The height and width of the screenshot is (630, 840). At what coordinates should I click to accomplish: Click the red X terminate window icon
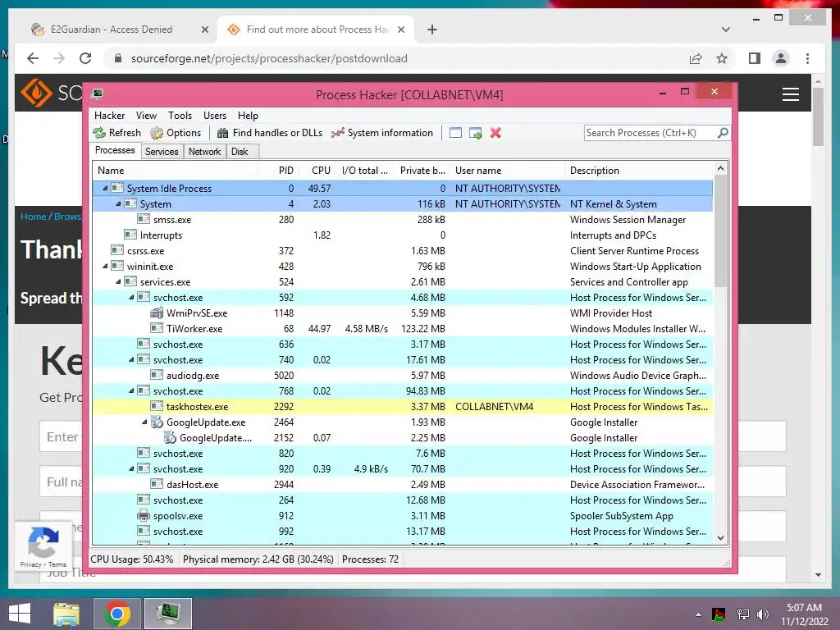495,133
